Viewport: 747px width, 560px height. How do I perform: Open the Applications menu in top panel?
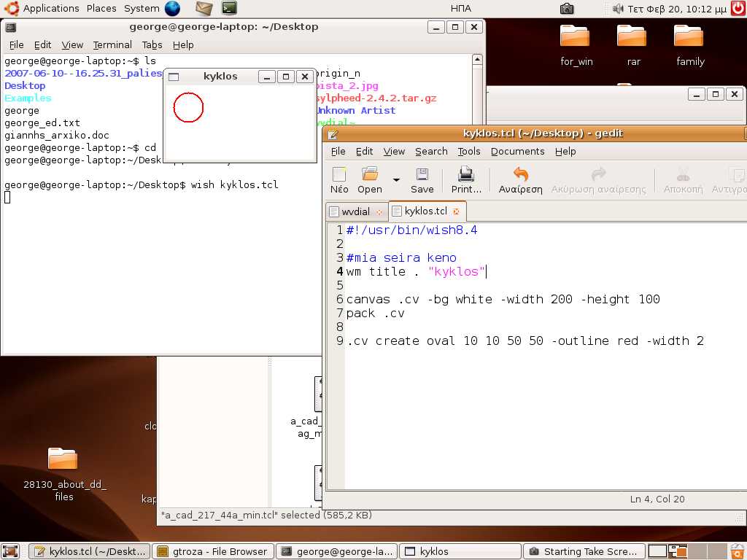pyautogui.click(x=51, y=9)
